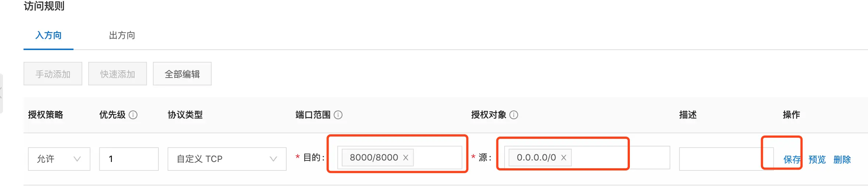This screenshot has height=187, width=868.
Task: Focus the priority input field
Action: [x=129, y=159]
